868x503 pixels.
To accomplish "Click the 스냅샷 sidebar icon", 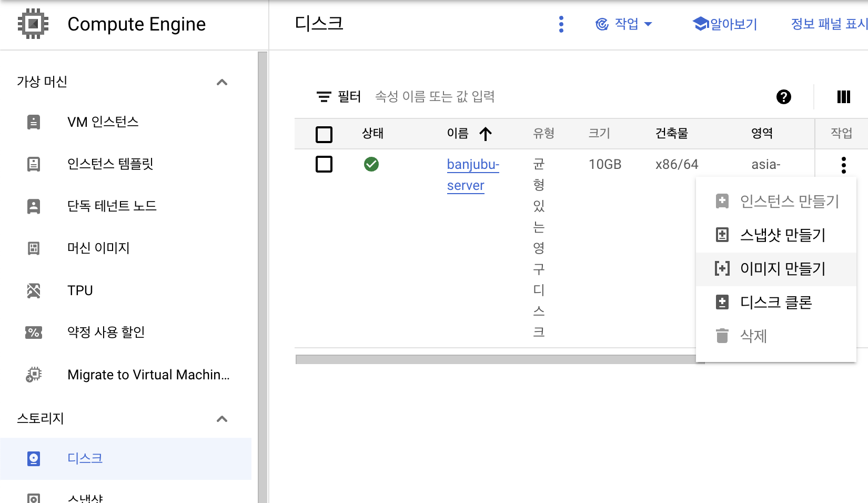I will (x=34, y=498).
